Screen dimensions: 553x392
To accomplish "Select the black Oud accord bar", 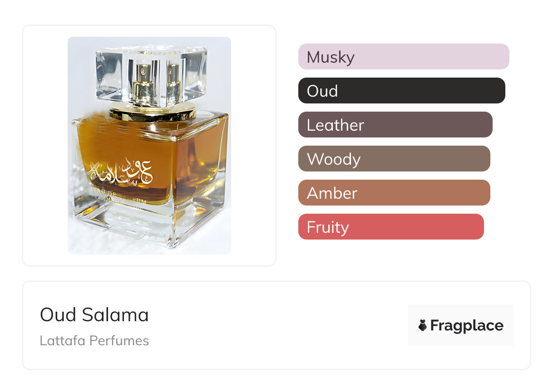I will (401, 91).
